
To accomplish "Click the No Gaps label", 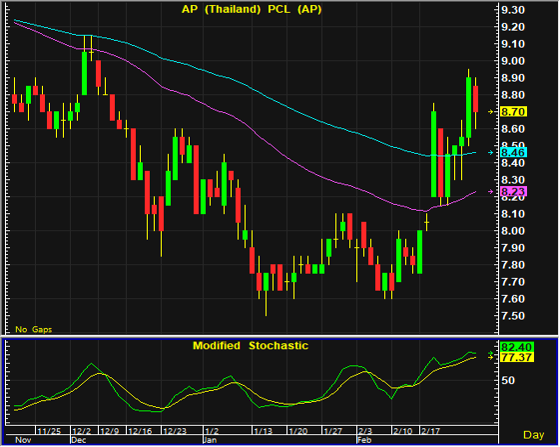I will (x=34, y=329).
